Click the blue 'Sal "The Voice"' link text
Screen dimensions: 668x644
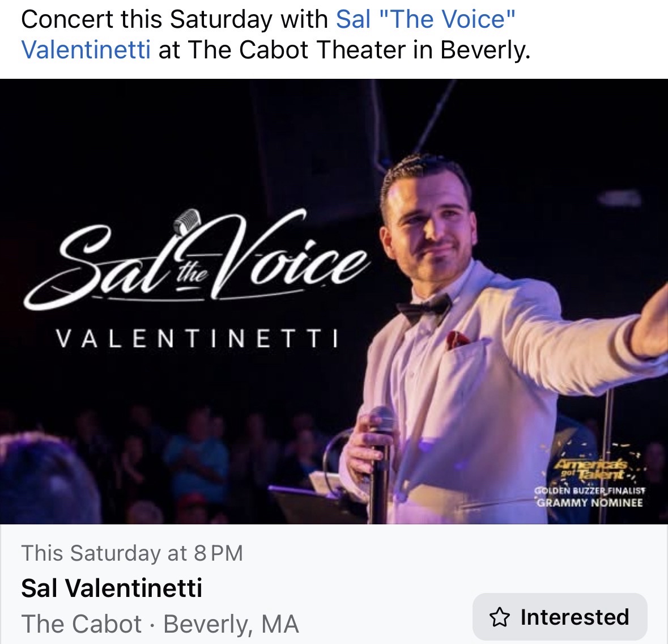click(426, 19)
